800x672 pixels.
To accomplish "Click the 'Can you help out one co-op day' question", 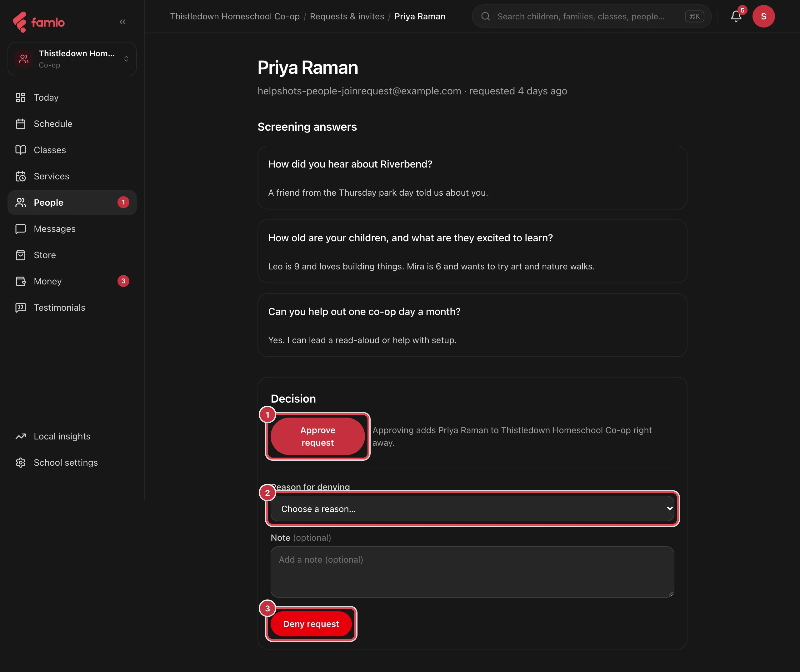I will [x=364, y=312].
